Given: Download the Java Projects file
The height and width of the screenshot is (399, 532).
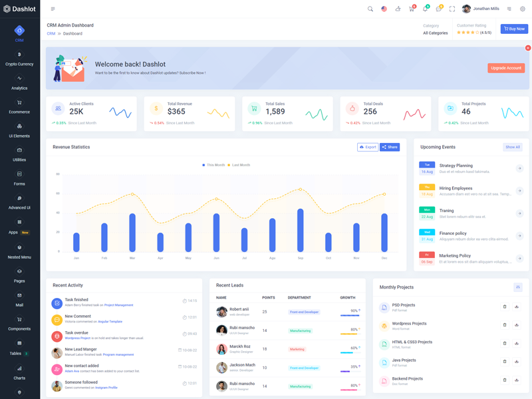Looking at the screenshot, I should coord(517,362).
